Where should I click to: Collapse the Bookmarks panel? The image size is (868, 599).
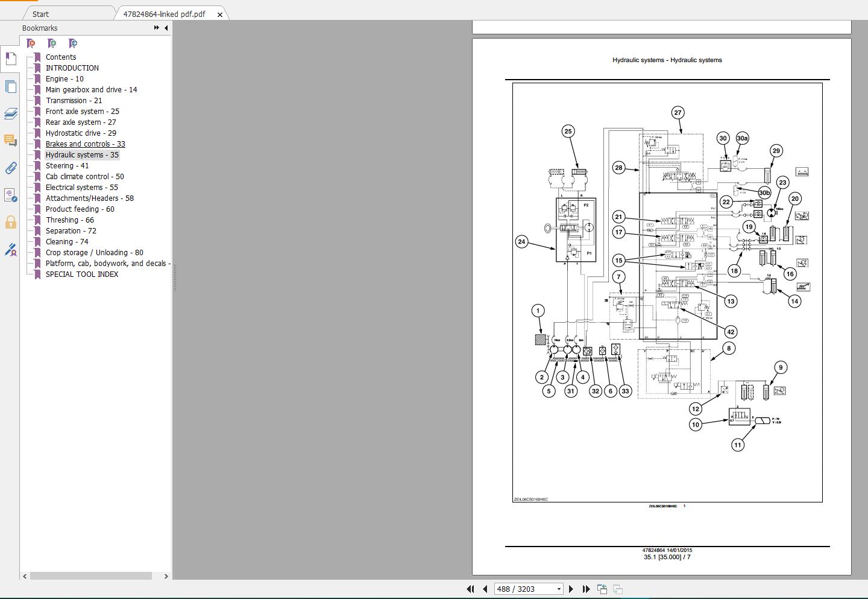pos(167,28)
